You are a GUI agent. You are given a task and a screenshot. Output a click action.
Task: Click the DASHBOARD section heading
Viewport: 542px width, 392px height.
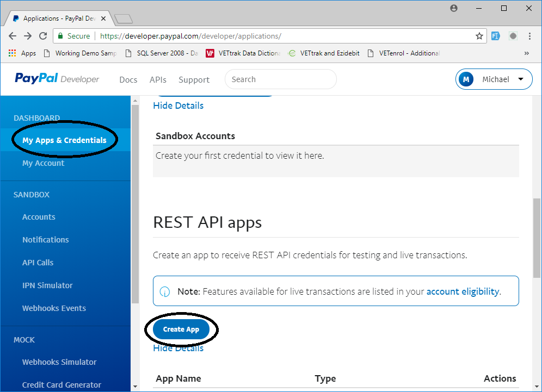[36, 118]
